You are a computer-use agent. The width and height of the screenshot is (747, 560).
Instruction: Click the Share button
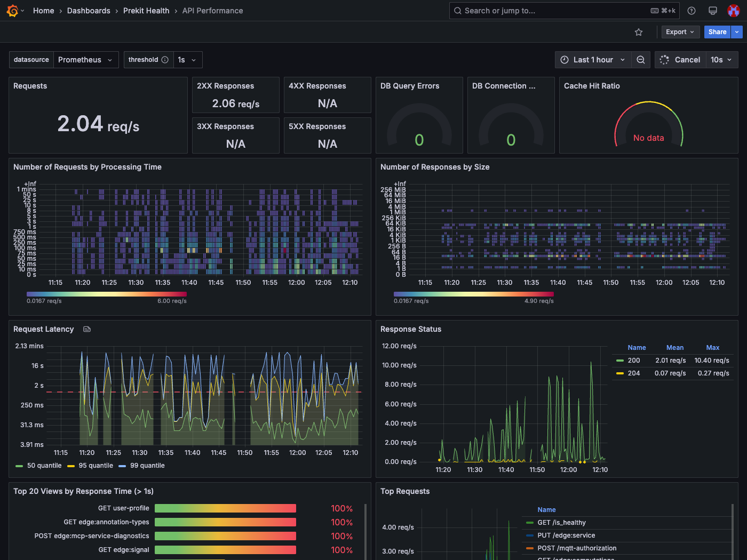[x=718, y=32]
